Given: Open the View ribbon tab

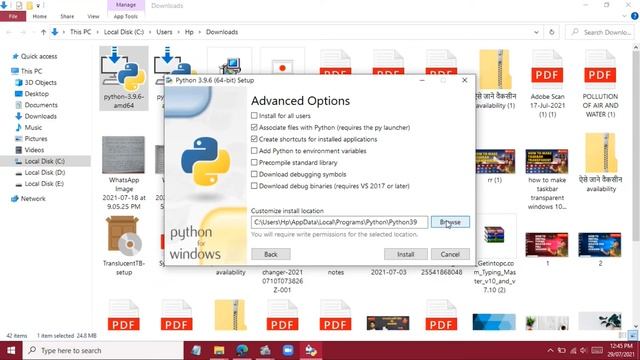Looking at the screenshot, I should click(93, 16).
